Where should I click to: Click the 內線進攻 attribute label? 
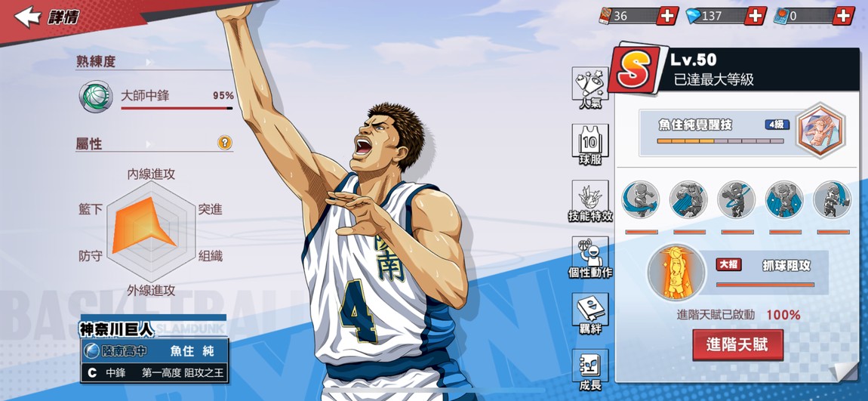[x=151, y=174]
